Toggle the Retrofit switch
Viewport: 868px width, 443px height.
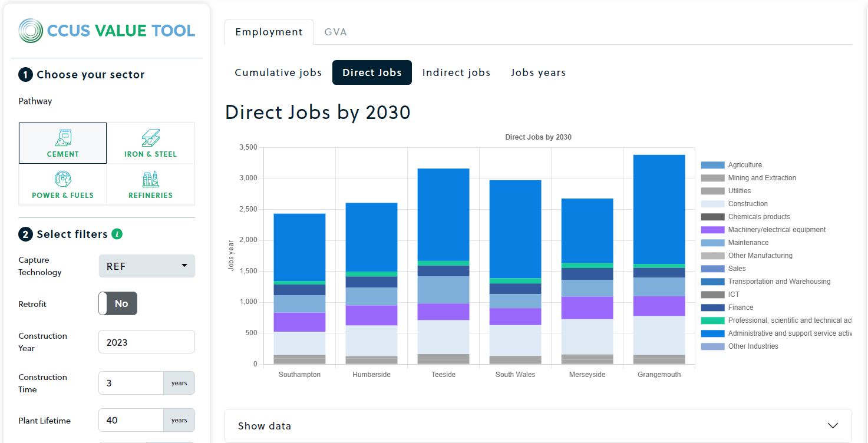(118, 303)
